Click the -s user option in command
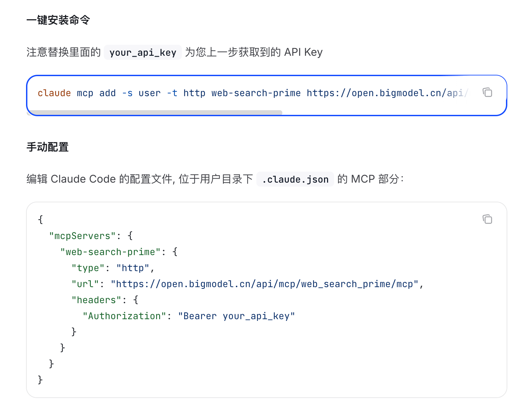This screenshot has height=408, width=532. [x=141, y=93]
